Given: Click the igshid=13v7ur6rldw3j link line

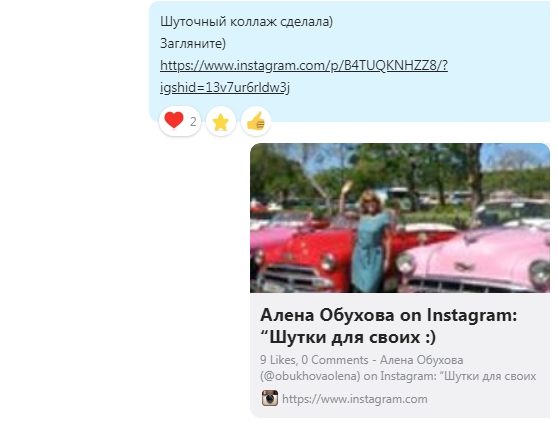Looking at the screenshot, I should (x=225, y=88).
